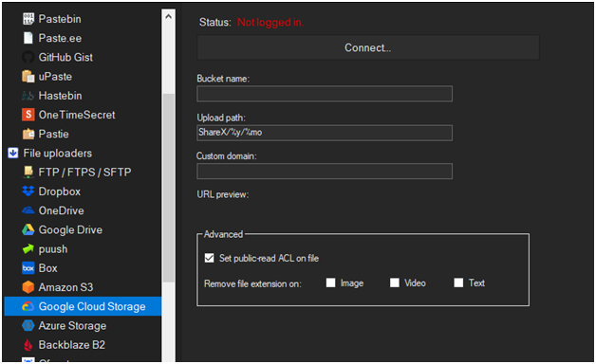Toggle Set public-read ACL on file checkbox
The image size is (596, 364).
210,258
